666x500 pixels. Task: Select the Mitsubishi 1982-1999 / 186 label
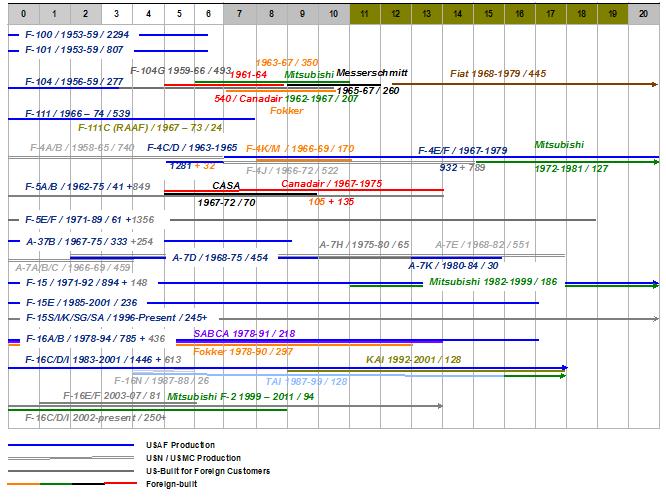493,282
